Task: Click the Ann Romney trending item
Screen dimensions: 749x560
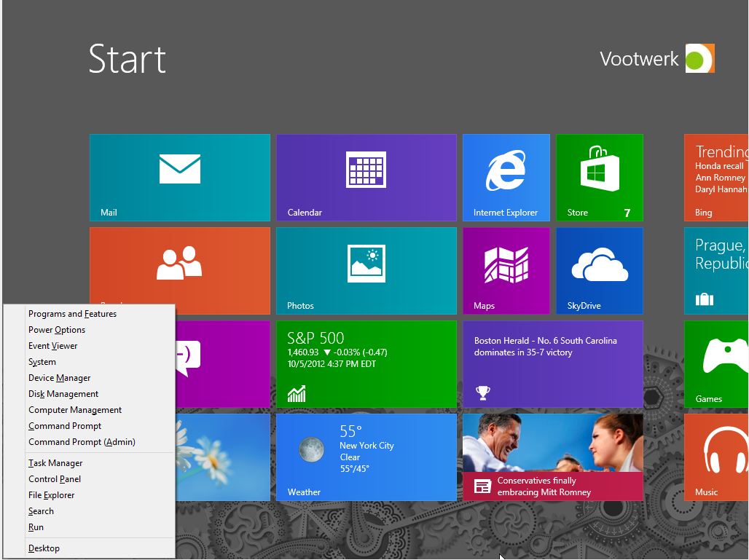Action: point(720,178)
